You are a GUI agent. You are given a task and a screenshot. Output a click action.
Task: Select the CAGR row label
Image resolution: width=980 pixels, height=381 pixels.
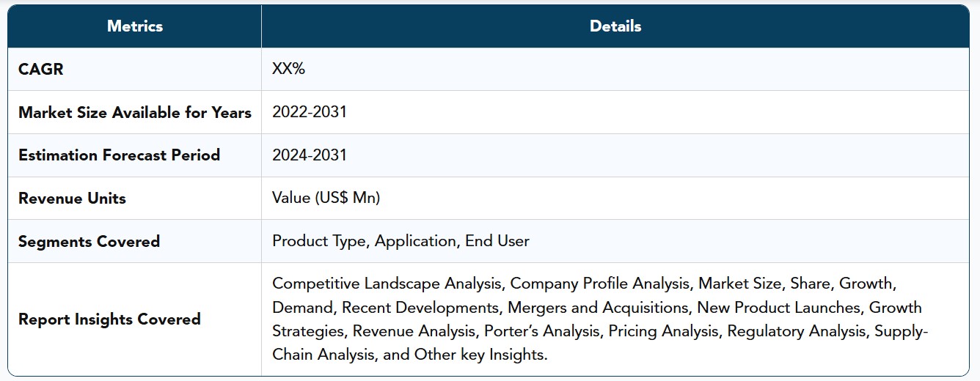(41, 70)
